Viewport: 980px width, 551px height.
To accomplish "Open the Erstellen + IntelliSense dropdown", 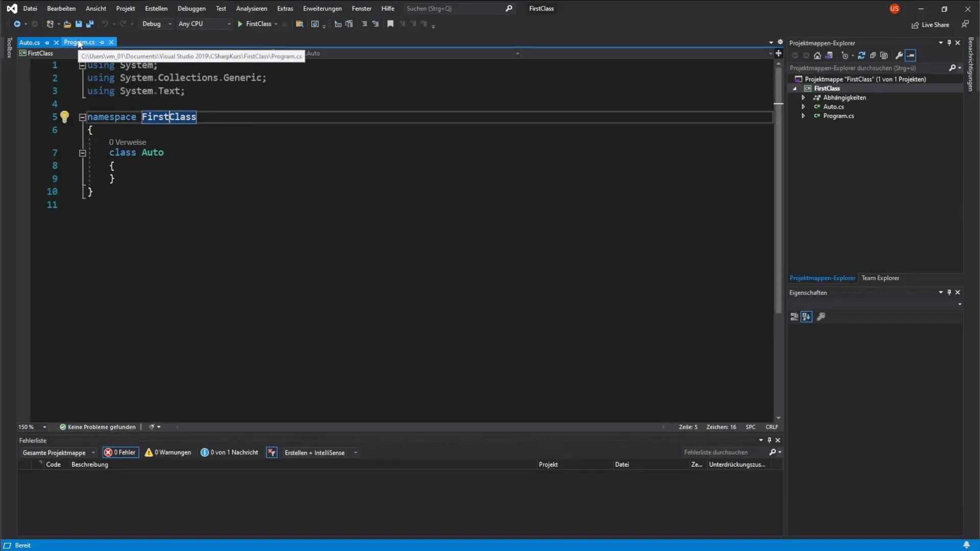I will pos(321,453).
